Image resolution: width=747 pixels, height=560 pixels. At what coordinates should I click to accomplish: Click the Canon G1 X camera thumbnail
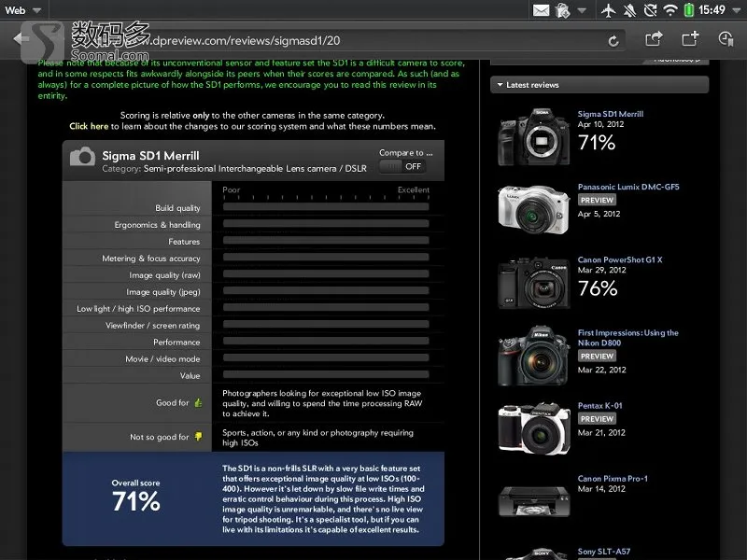coord(533,283)
